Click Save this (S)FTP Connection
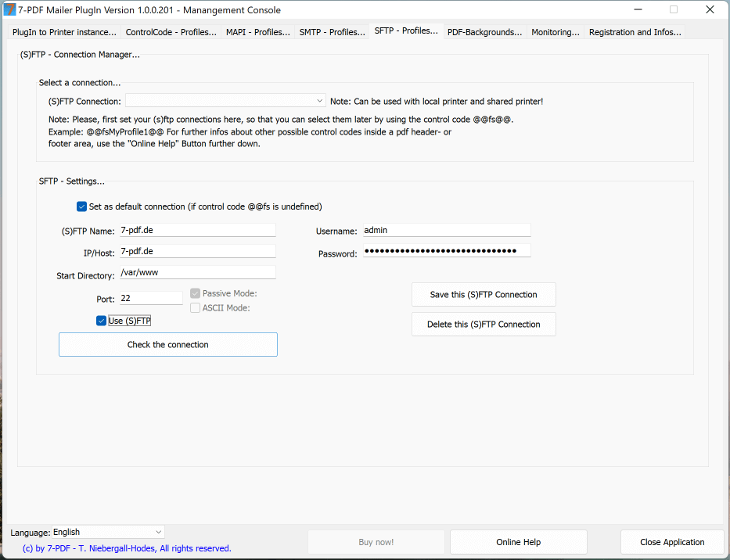The width and height of the screenshot is (730, 560). [x=484, y=295]
